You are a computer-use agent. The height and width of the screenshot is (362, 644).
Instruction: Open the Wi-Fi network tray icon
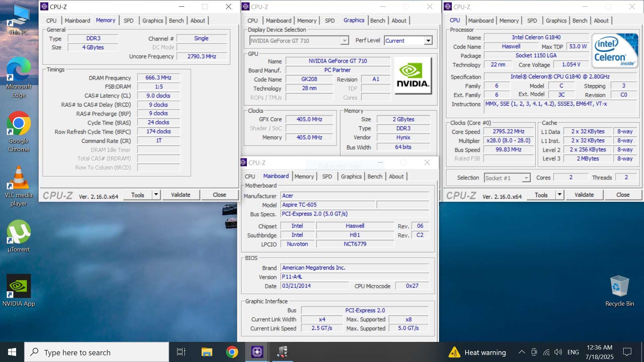(x=546, y=352)
